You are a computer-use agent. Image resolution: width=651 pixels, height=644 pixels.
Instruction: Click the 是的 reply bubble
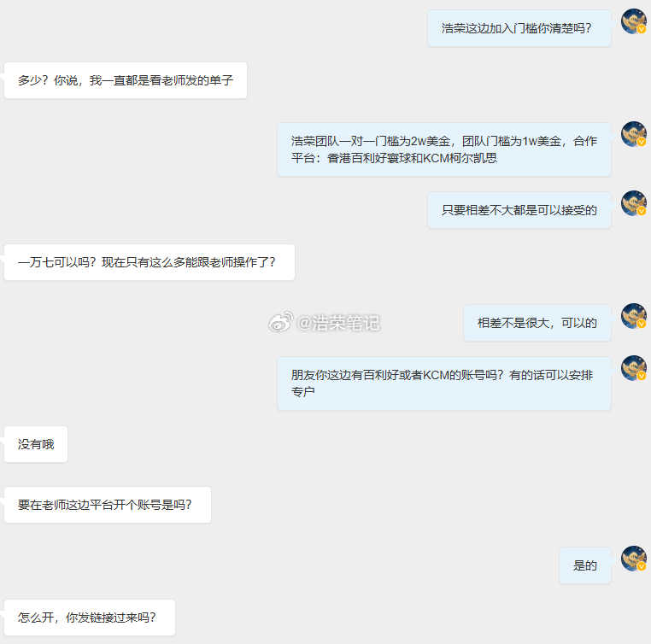click(585, 565)
